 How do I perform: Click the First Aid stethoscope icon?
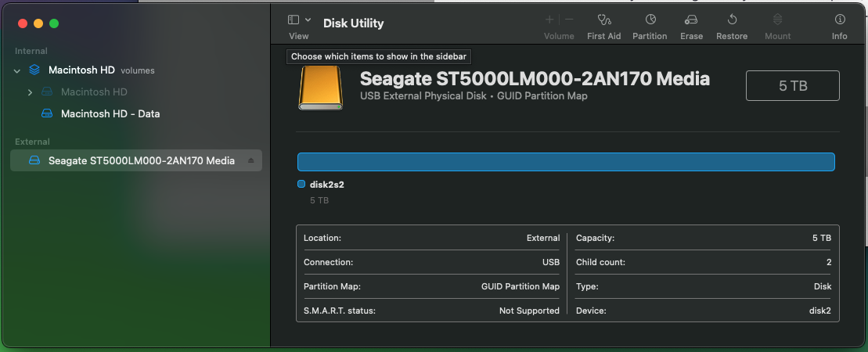pyautogui.click(x=603, y=20)
